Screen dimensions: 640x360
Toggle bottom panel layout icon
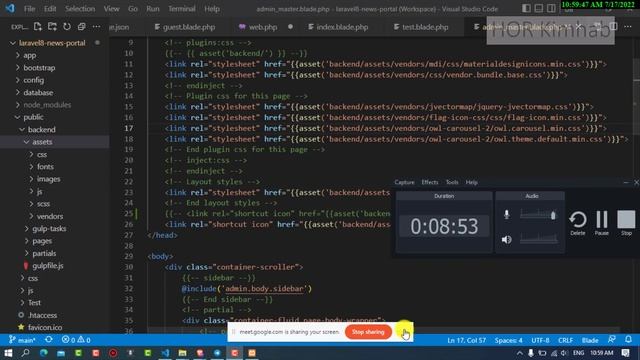click(x=539, y=8)
